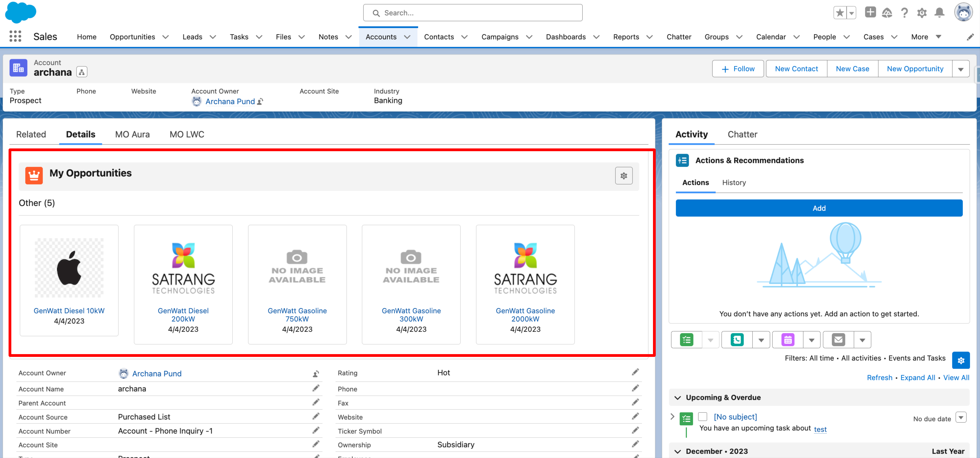The width and height of the screenshot is (980, 458).
Task: Click the Log a Call phone icon
Action: (x=737, y=340)
